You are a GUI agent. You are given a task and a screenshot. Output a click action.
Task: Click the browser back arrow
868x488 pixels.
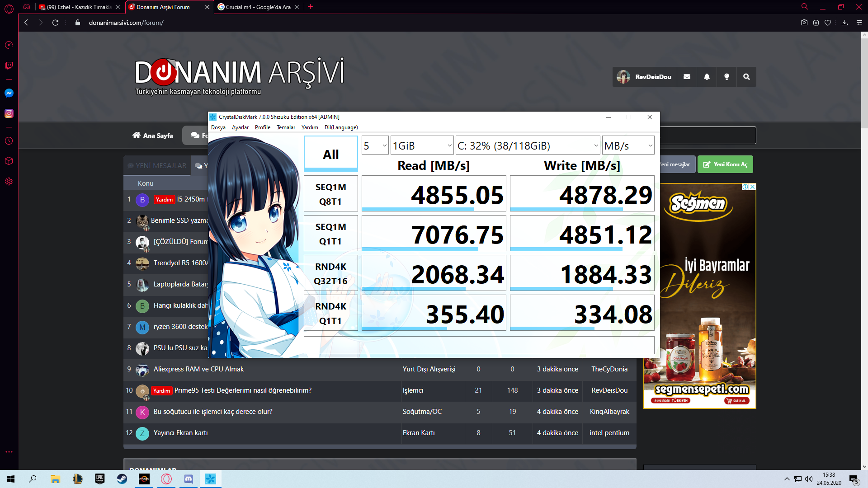click(26, 23)
